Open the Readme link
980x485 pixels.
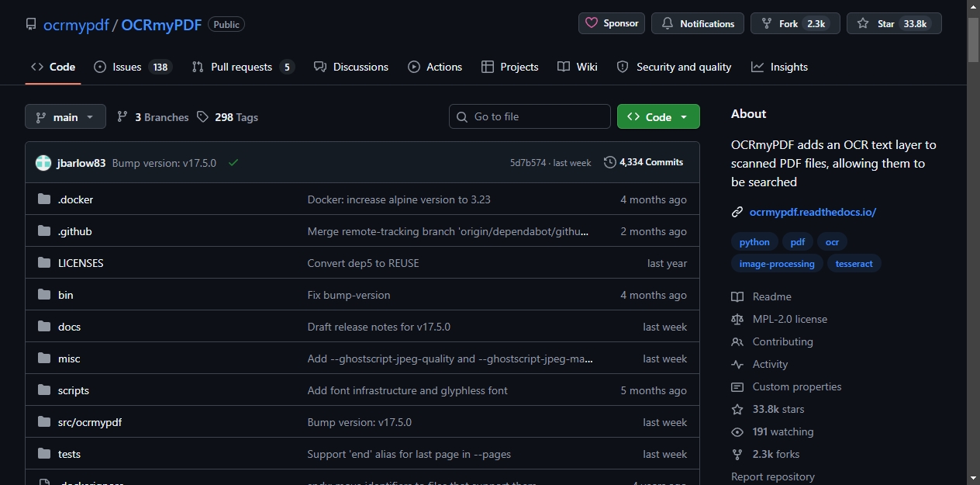coord(761,296)
